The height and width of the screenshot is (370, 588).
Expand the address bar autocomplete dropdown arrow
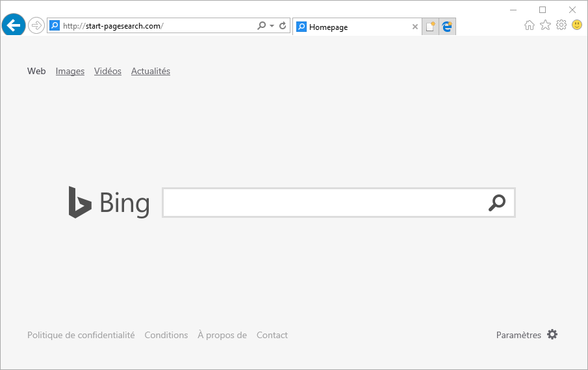point(272,26)
